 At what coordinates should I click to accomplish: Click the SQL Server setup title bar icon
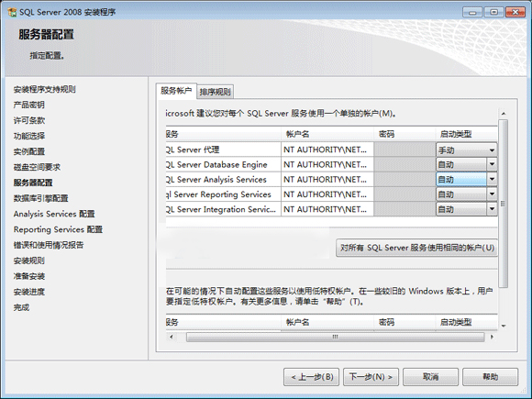click(x=12, y=12)
